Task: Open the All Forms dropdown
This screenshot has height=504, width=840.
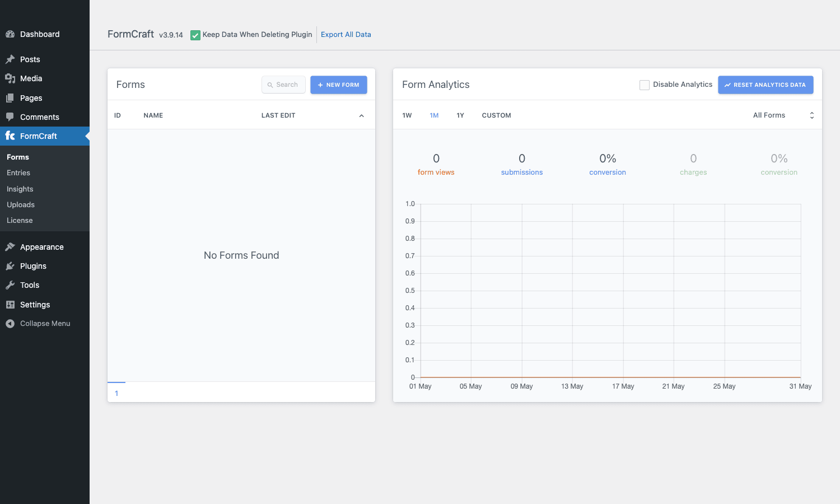Action: (x=783, y=115)
